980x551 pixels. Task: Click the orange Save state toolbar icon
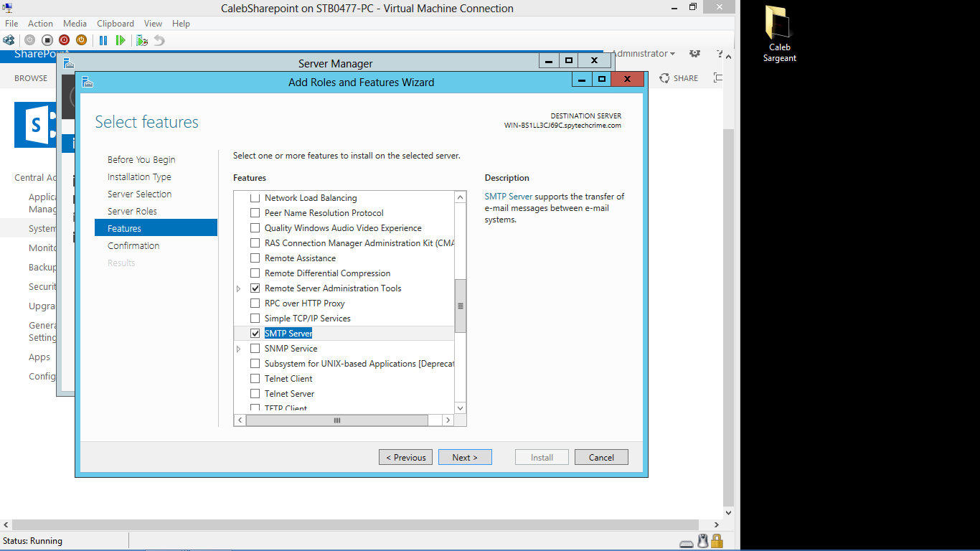point(81,40)
